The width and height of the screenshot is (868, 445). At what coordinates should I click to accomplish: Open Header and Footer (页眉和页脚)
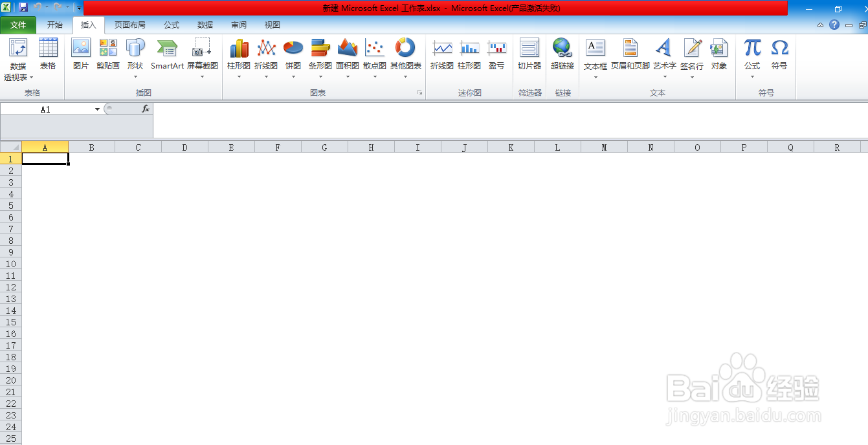630,54
